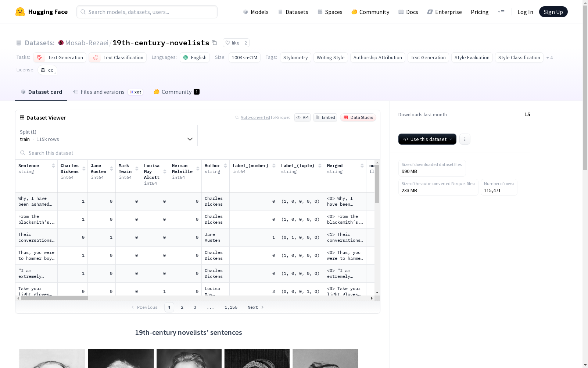Sort the Louisa May Alcott column
Viewport: 588px width, 368px height.
(165, 171)
